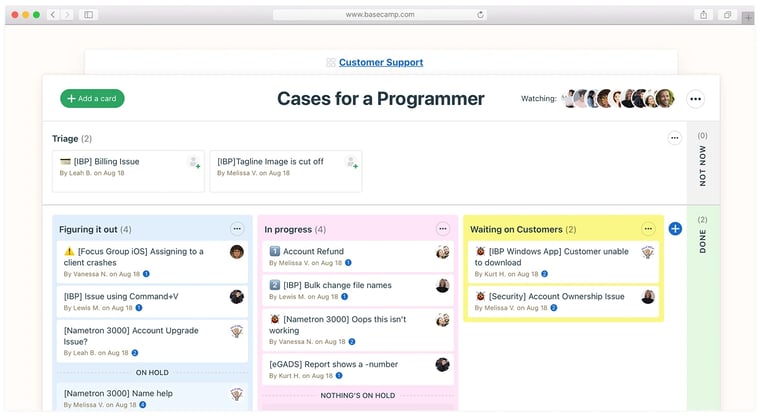Click the Safari share icon

coord(704,15)
